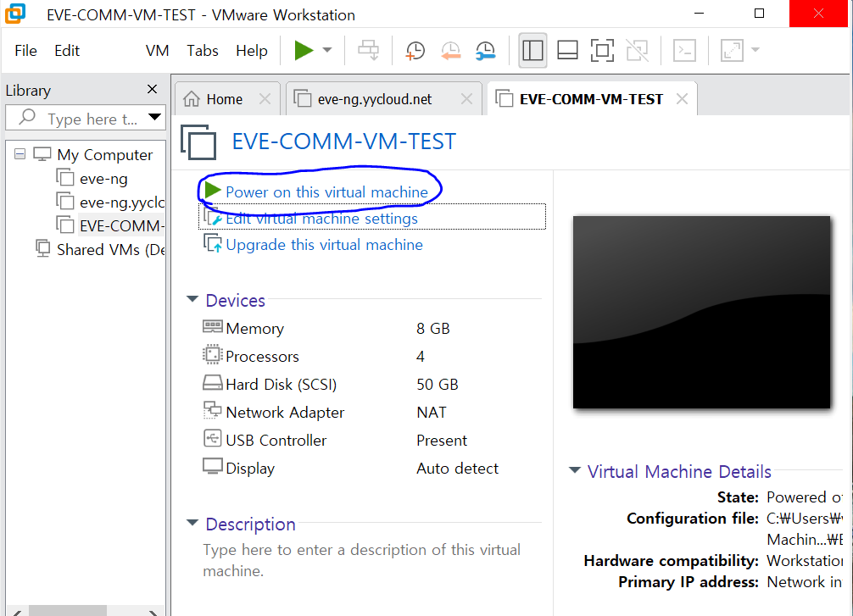The width and height of the screenshot is (853, 616).
Task: Click Upgrade this virtual machine link
Action: [324, 245]
